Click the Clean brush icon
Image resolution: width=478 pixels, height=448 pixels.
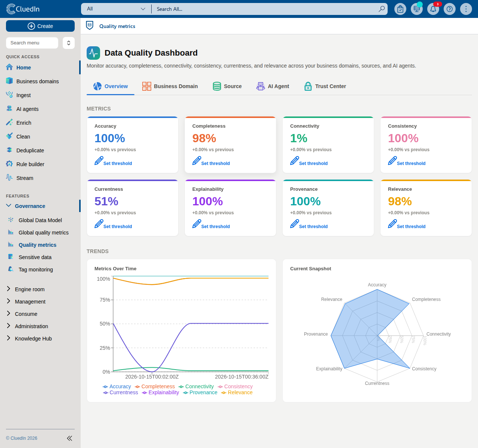(9, 136)
